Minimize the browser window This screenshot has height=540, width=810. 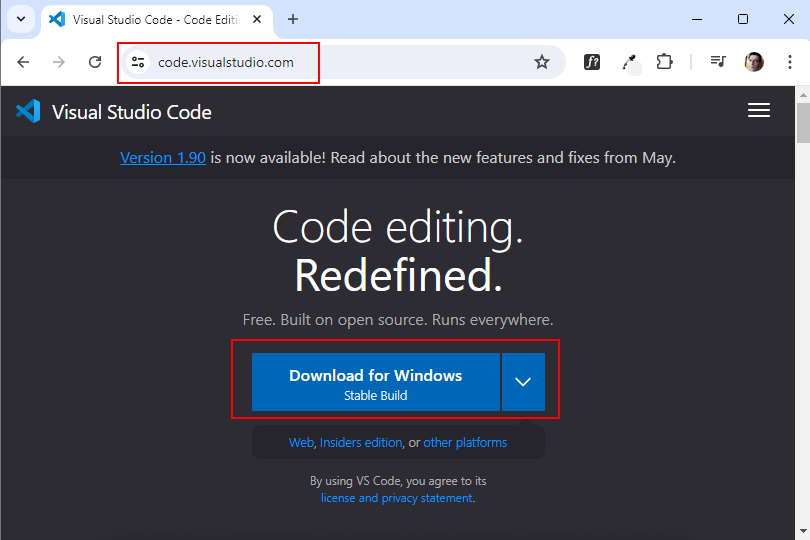point(697,20)
